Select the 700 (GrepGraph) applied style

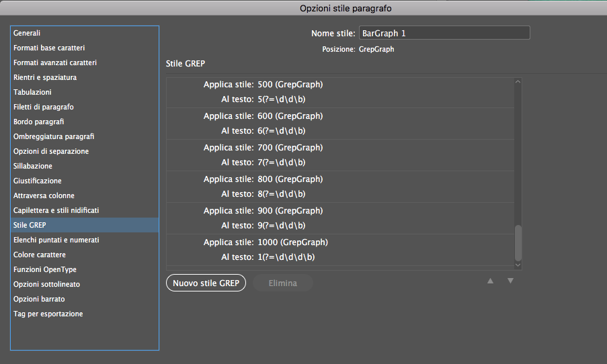(290, 147)
